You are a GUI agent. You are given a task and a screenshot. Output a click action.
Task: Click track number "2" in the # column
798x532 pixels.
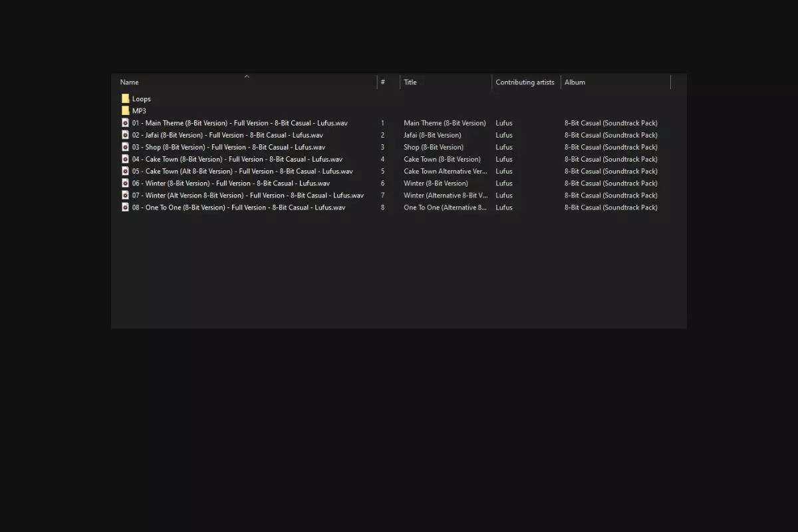click(382, 134)
